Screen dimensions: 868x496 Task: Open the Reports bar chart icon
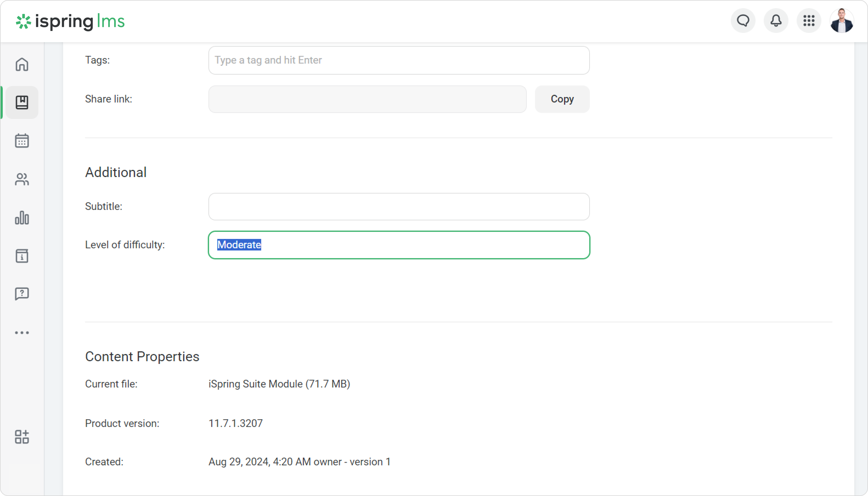(x=22, y=218)
